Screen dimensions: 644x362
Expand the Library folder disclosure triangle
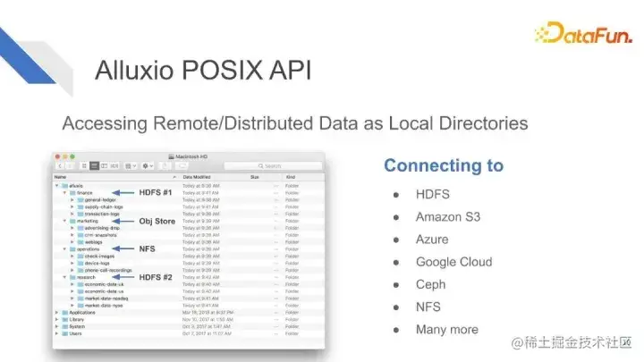coord(57,319)
